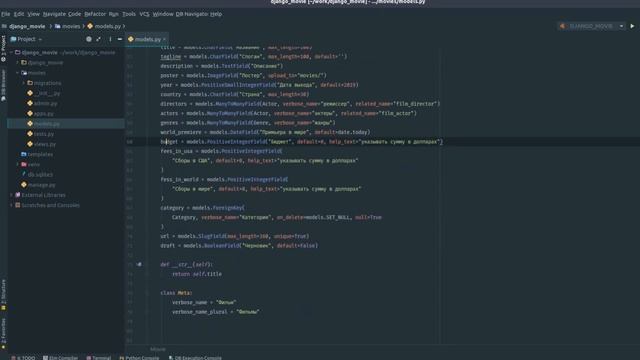Select models.py in project tree
Image resolution: width=640 pixels, height=360 pixels.
(x=47, y=124)
